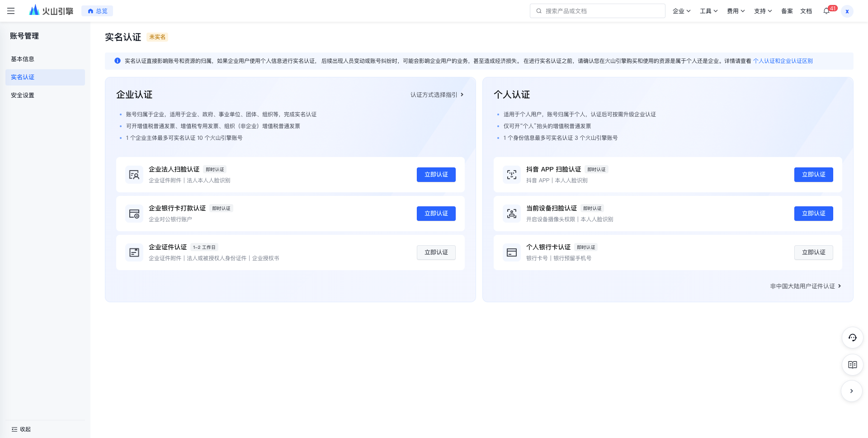
Task: Click the 个人银行卡认证 card icon
Action: point(512,252)
